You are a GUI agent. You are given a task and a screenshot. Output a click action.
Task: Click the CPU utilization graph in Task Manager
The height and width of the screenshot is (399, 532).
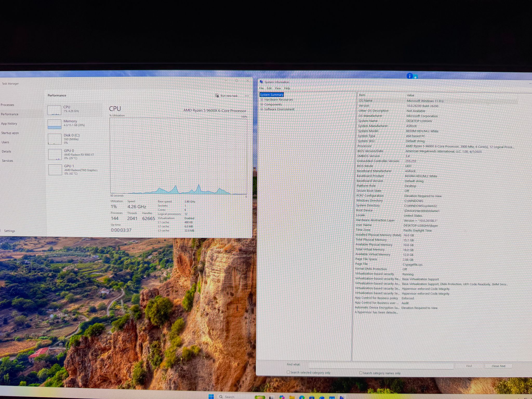[x=178, y=156]
